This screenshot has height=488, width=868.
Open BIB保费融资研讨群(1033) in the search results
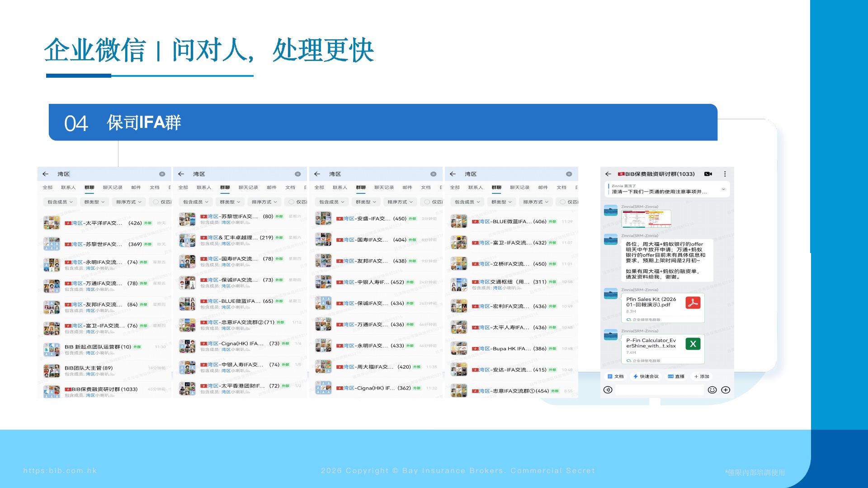104,391
